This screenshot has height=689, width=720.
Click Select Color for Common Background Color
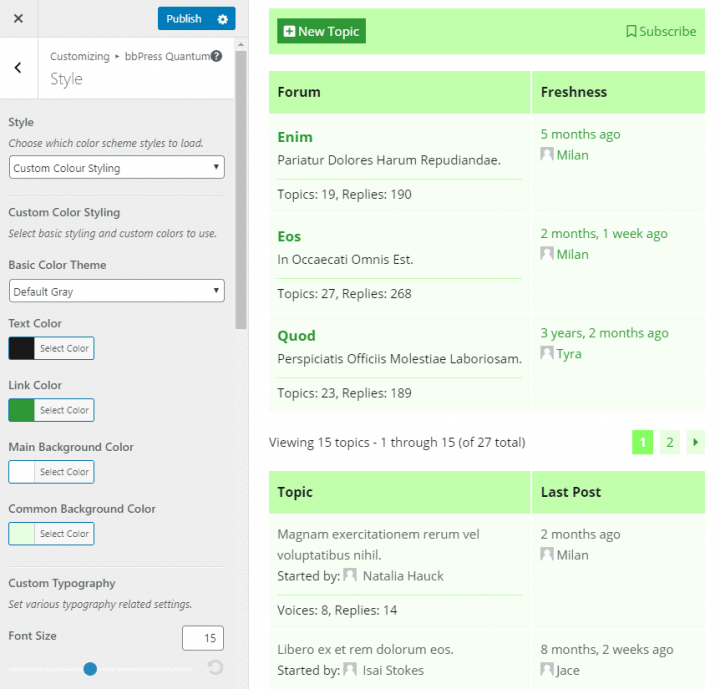click(x=64, y=534)
